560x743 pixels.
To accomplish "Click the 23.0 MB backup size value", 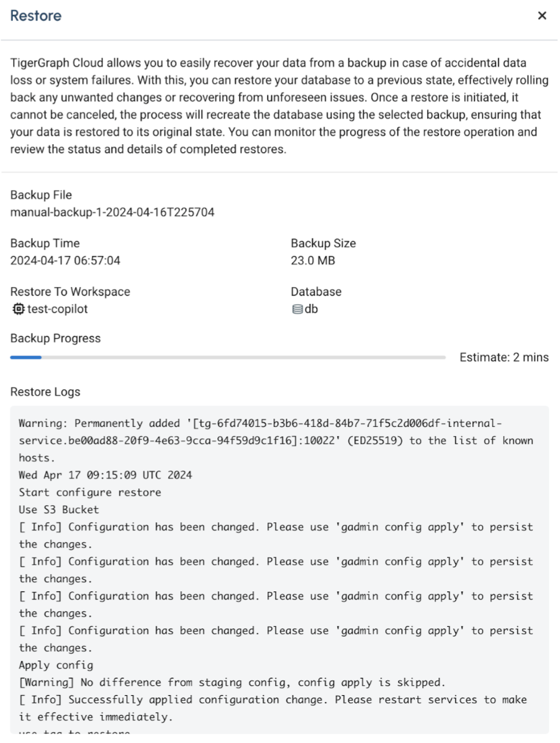I will 313,261.
